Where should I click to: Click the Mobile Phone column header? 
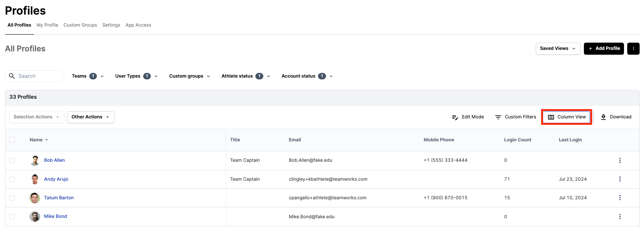click(x=439, y=140)
